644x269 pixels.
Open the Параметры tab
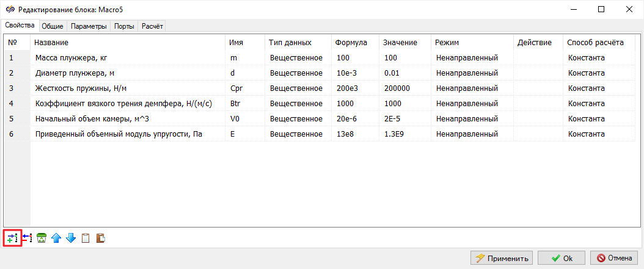coord(89,26)
